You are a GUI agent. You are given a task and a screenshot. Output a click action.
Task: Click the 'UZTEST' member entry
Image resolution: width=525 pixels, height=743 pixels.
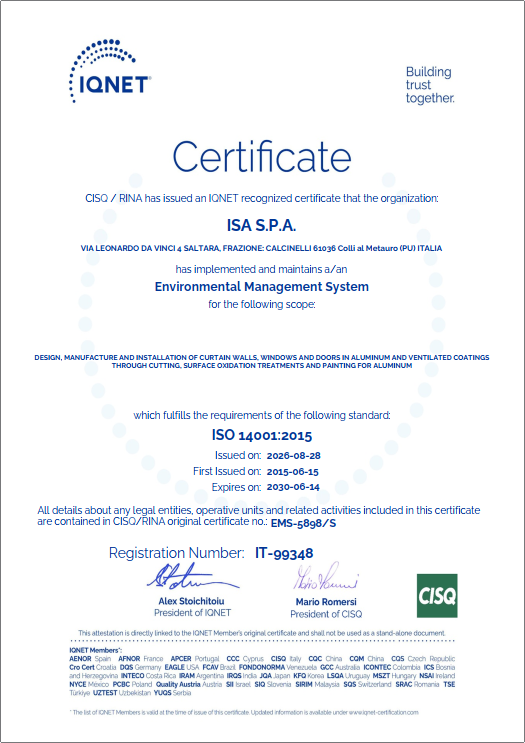[x=121, y=693]
